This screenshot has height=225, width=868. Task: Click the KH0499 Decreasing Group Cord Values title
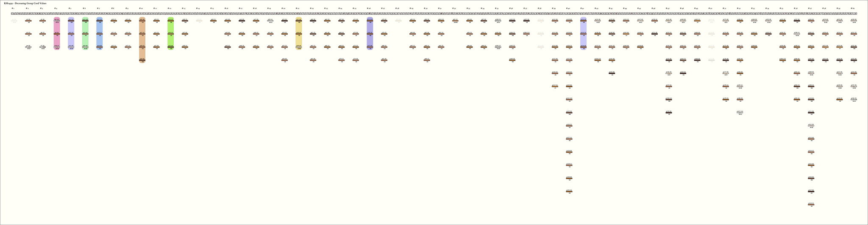coord(25,3)
